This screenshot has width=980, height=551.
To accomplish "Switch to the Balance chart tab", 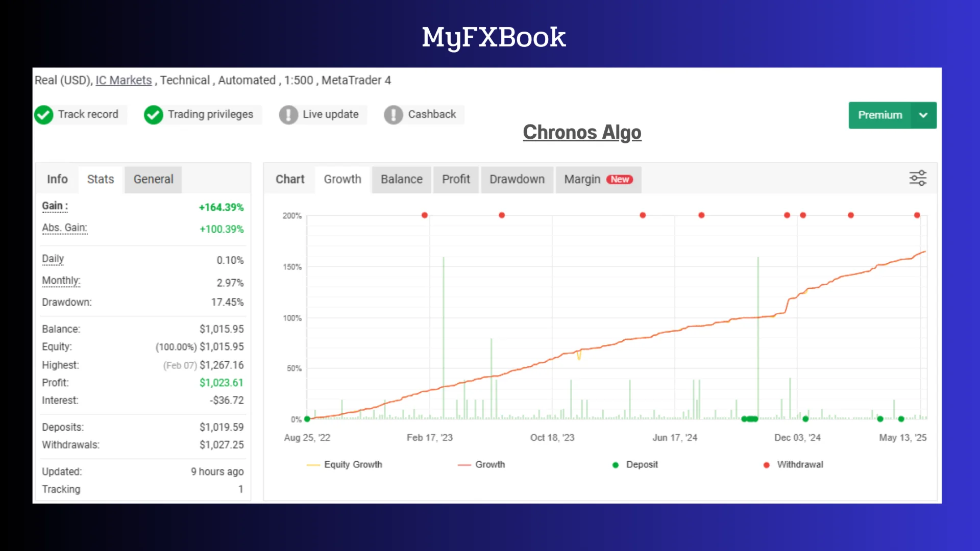I will [x=401, y=180].
